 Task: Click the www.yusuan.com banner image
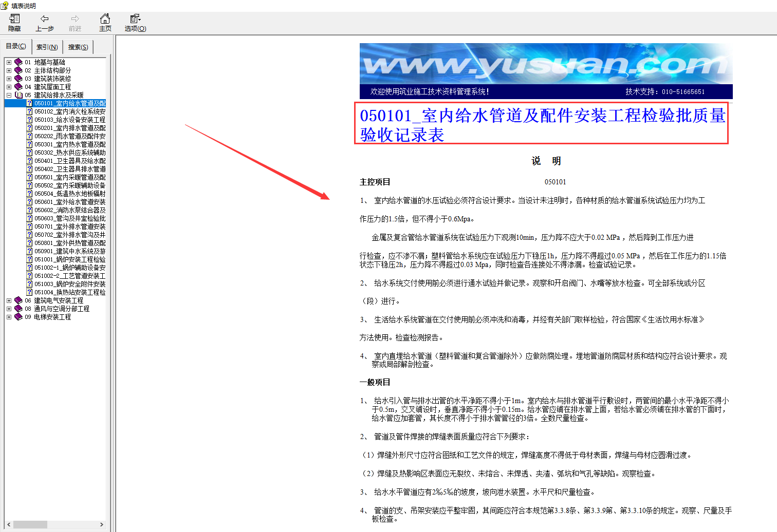[546, 64]
